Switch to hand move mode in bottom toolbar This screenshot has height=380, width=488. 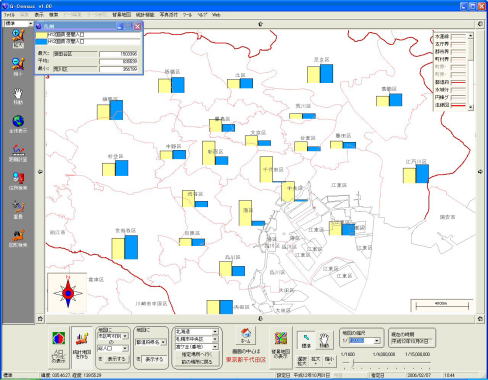pos(324,341)
